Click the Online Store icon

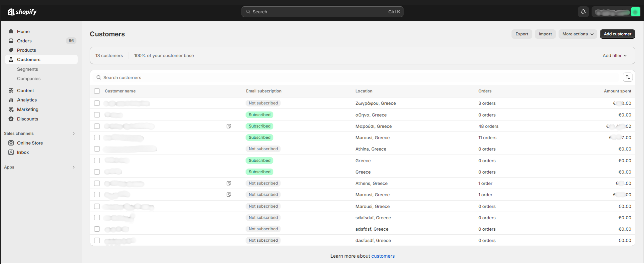[x=11, y=143]
